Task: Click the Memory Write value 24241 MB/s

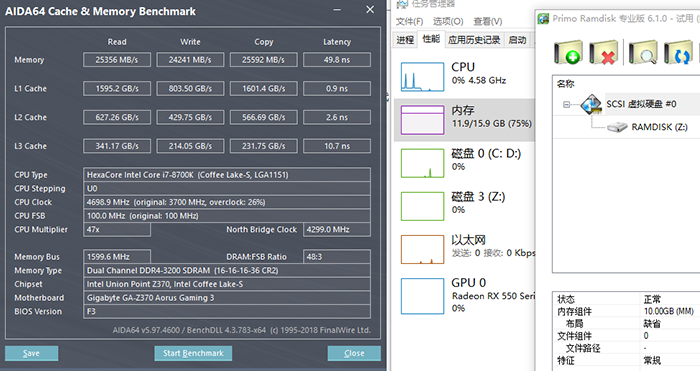Action: tap(190, 60)
